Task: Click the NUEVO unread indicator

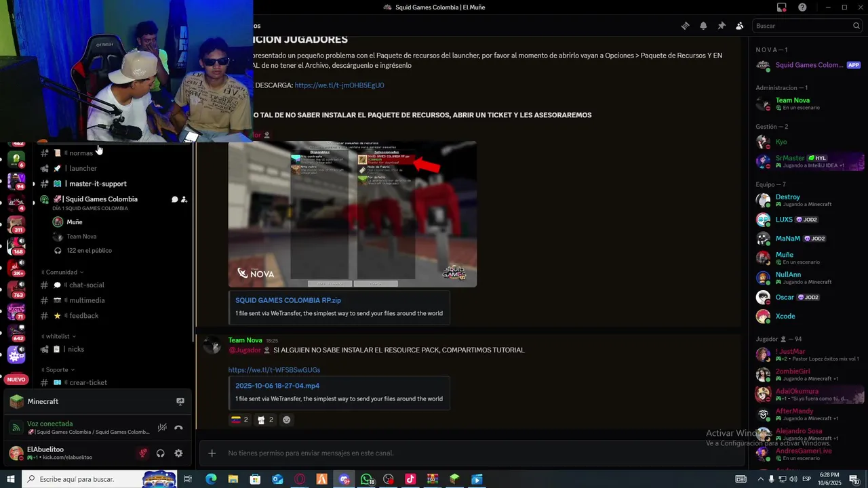Action: pyautogui.click(x=16, y=380)
